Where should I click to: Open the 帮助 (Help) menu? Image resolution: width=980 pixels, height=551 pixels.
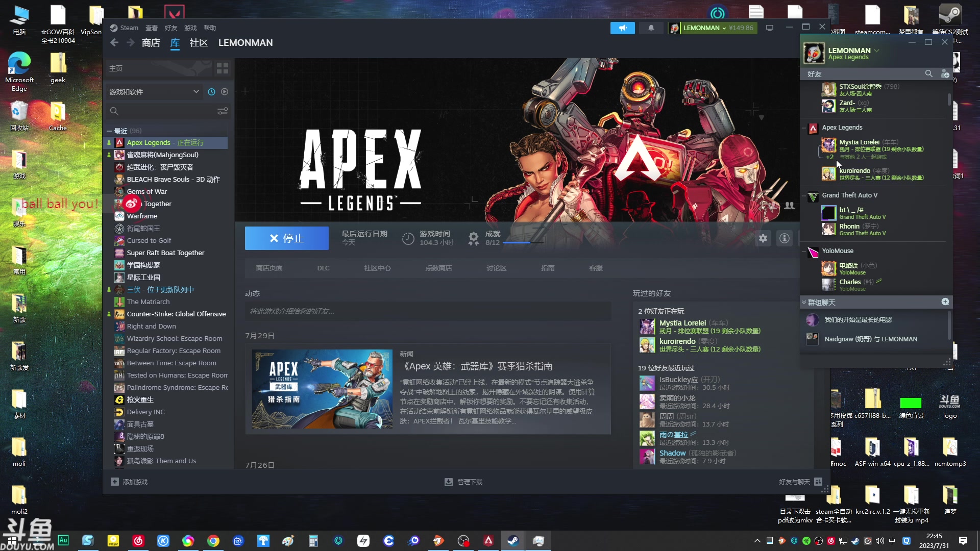210,28
